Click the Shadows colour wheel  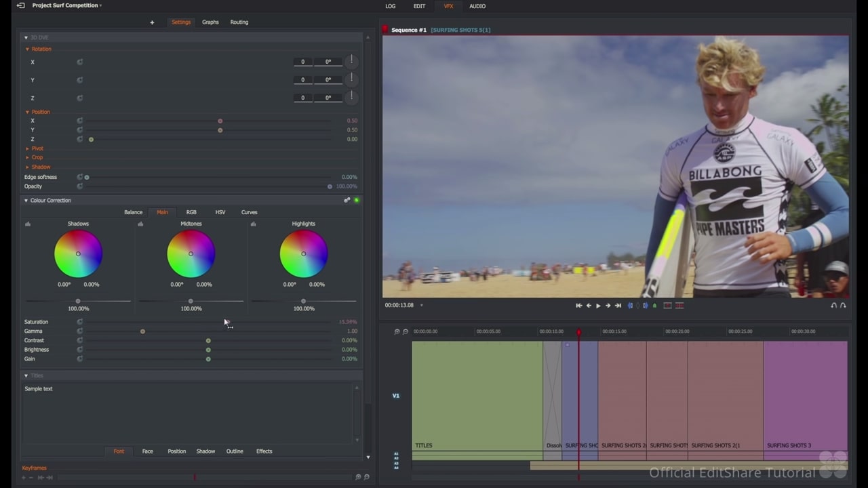tap(78, 254)
